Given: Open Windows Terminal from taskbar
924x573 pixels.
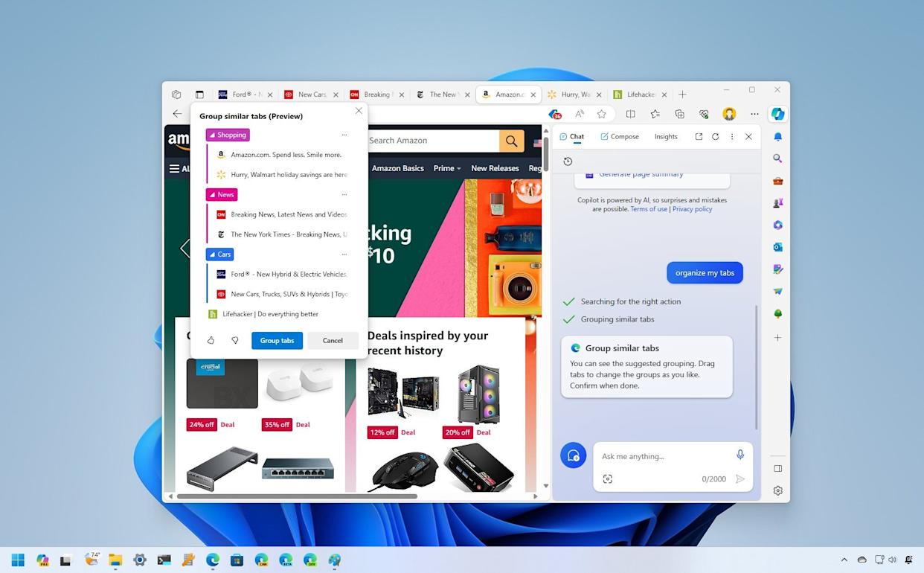Looking at the screenshot, I should point(164,560).
